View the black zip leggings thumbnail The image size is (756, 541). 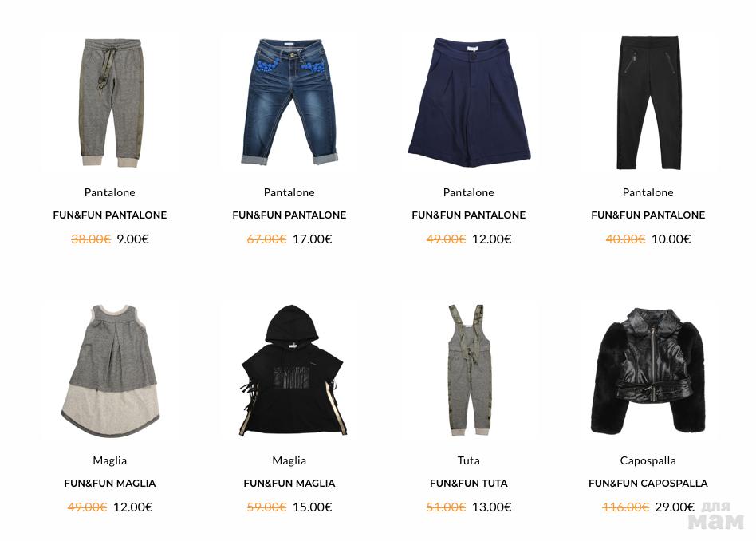(649, 102)
